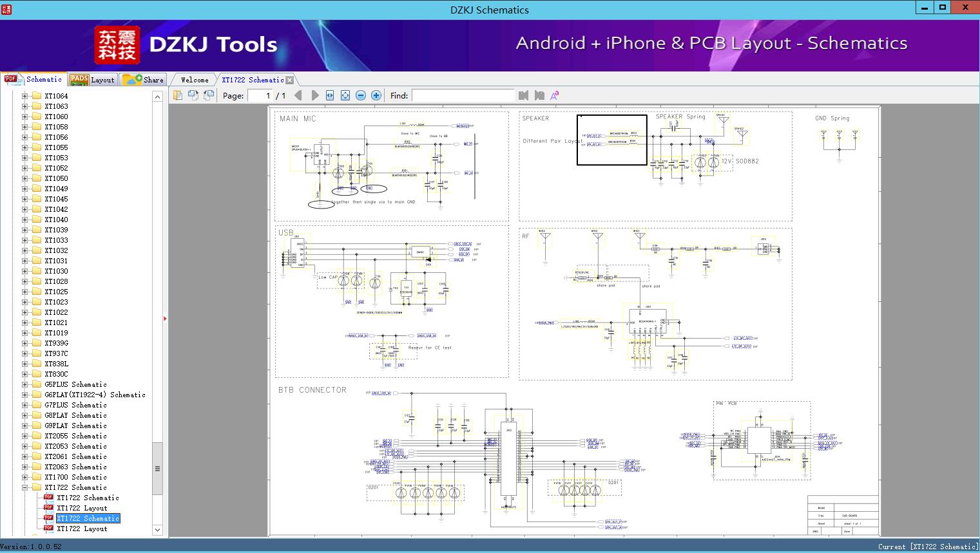980x553 pixels.
Task: Go to next page arrow
Action: [x=314, y=95]
